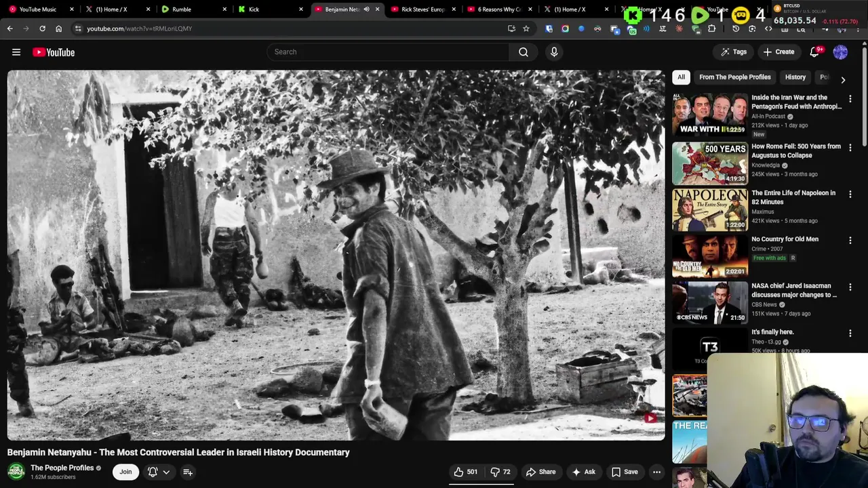Open site information icon in address bar
Image resolution: width=868 pixels, height=488 pixels.
click(78, 28)
